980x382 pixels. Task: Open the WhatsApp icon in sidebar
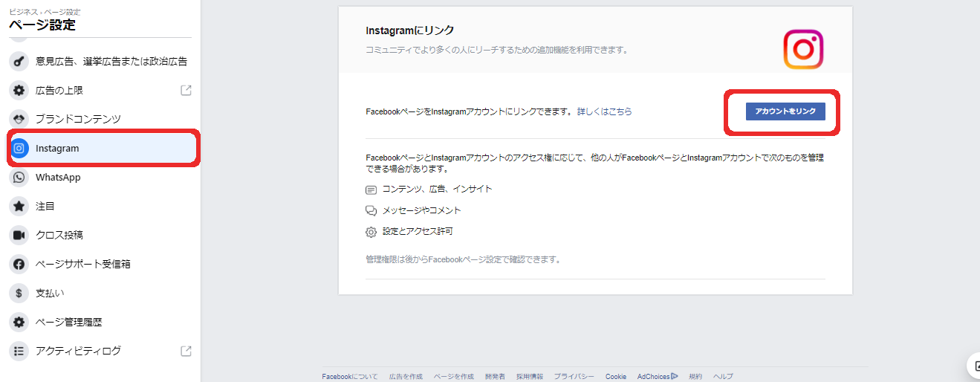point(19,178)
